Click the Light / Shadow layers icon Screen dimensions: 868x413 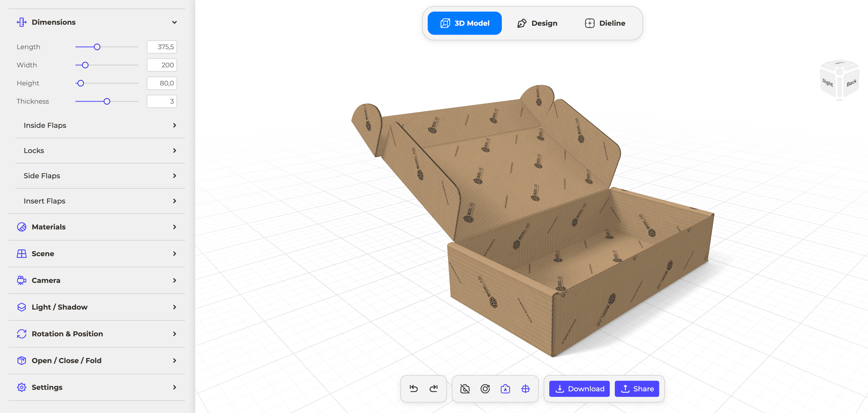pyautogui.click(x=22, y=307)
